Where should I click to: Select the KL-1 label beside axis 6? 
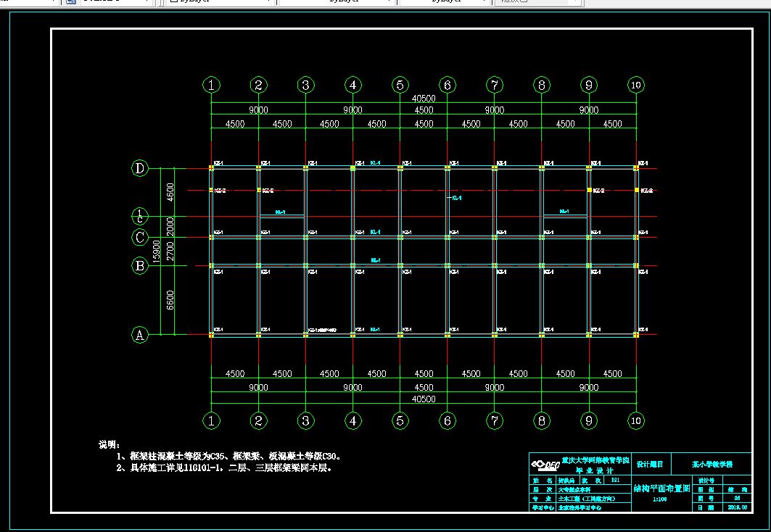457,198
